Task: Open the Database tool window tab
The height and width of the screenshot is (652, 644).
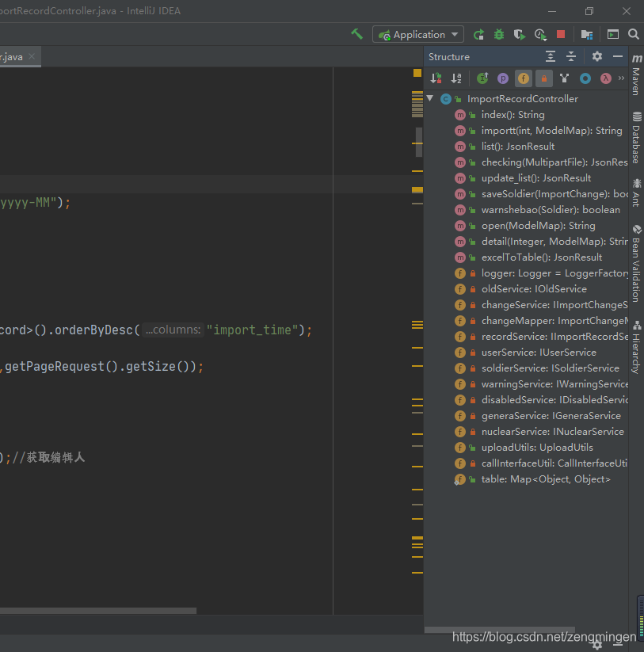Action: tap(637, 137)
